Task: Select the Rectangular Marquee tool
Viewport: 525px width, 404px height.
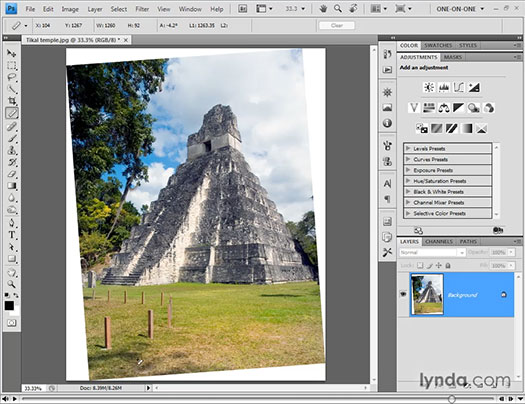Action: [12, 65]
